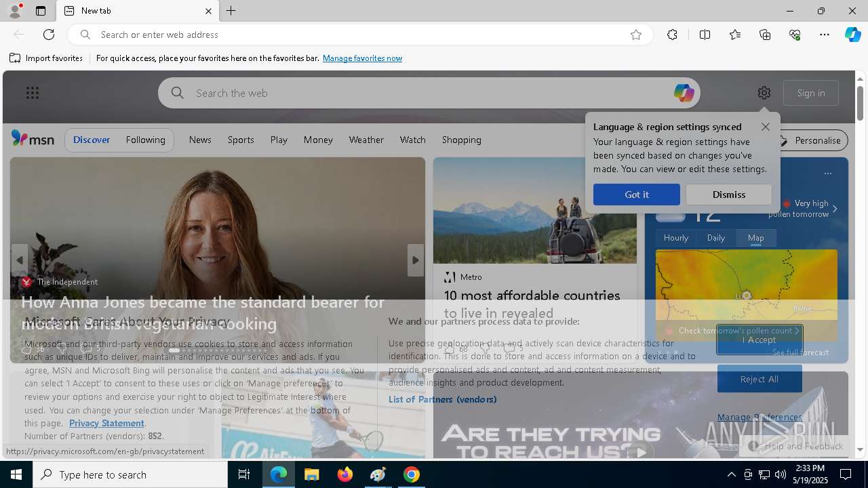
Task: Select the Hourly weather tab
Action: [x=676, y=238]
